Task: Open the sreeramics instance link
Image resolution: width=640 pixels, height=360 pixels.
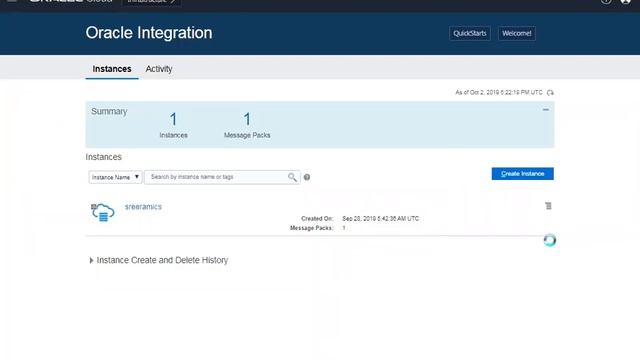Action: coord(143,207)
